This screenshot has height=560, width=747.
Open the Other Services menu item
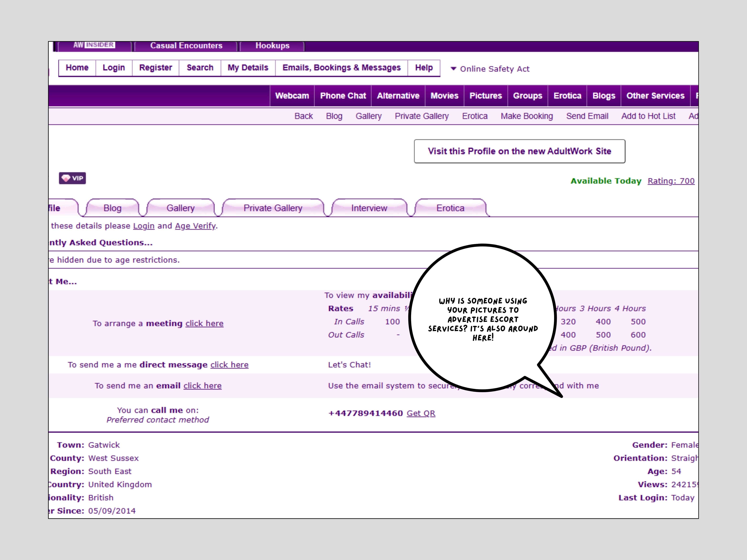[x=655, y=96]
